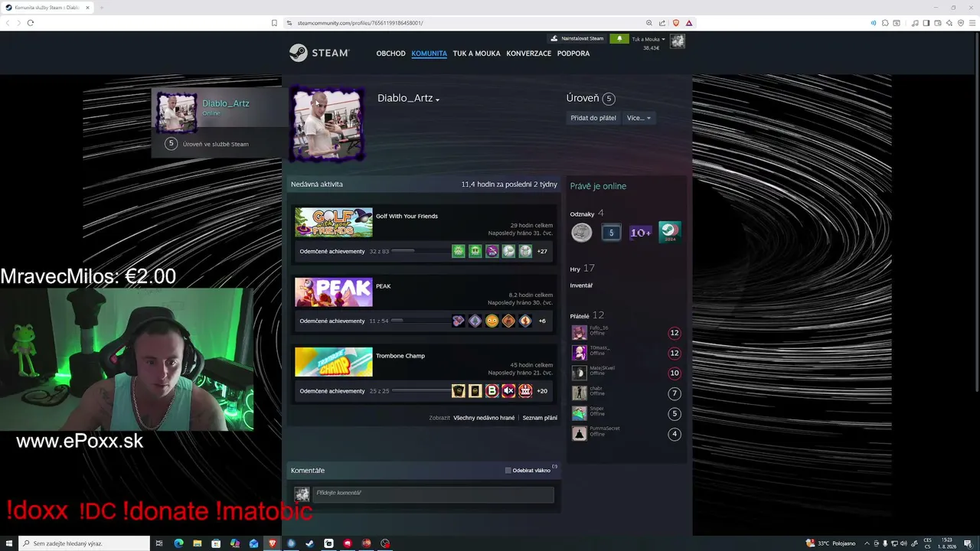Open the Hry 17 games link

pos(582,269)
